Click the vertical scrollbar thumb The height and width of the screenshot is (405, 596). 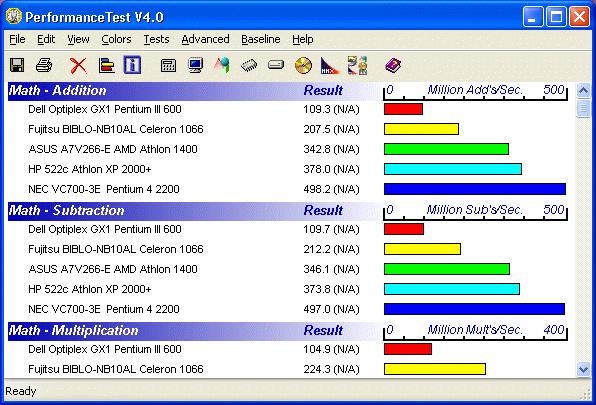583,108
